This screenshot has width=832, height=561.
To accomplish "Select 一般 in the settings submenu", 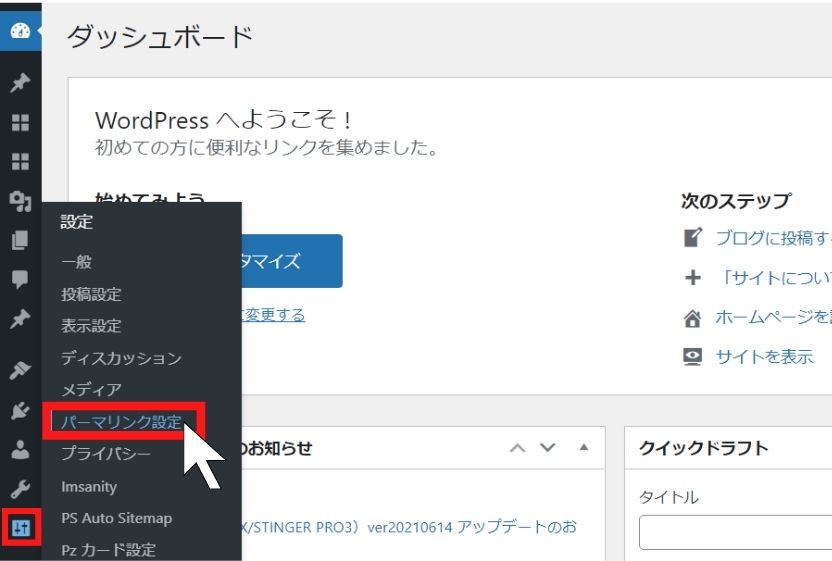I will 76,262.
